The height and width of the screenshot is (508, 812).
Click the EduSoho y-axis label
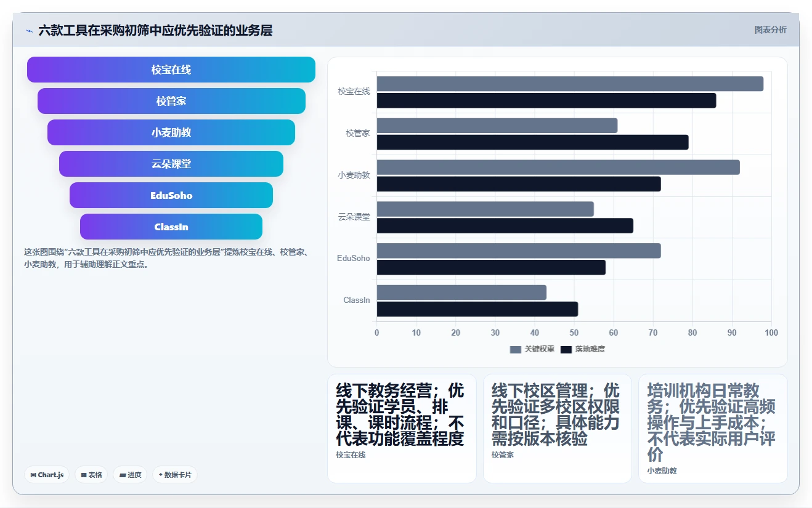coord(354,259)
